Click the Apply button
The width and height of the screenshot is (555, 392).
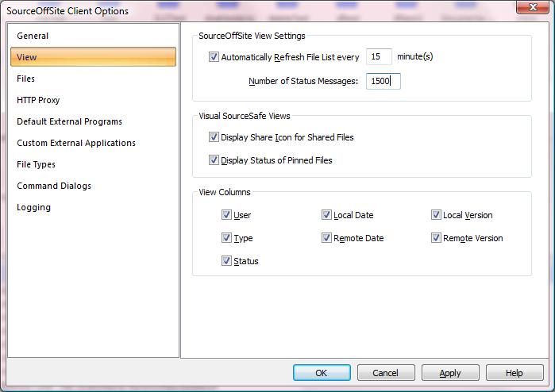click(449, 373)
